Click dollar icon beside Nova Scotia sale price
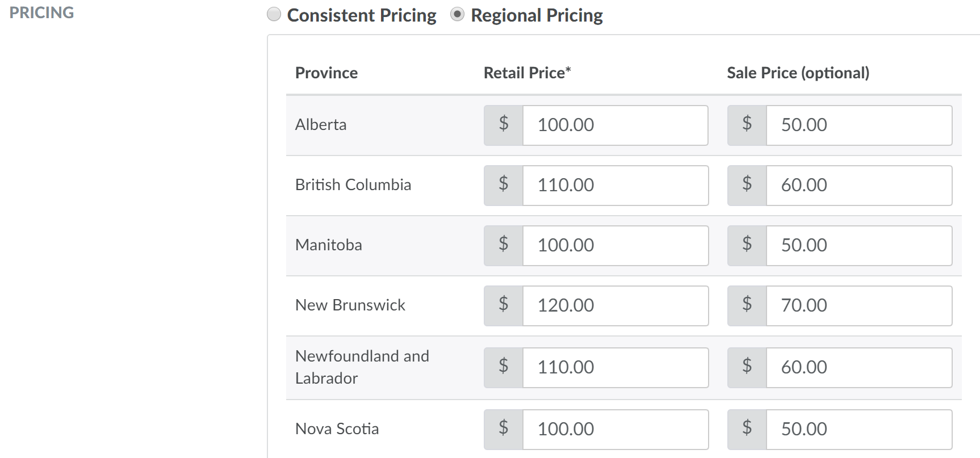The height and width of the screenshot is (458, 980). (x=747, y=429)
